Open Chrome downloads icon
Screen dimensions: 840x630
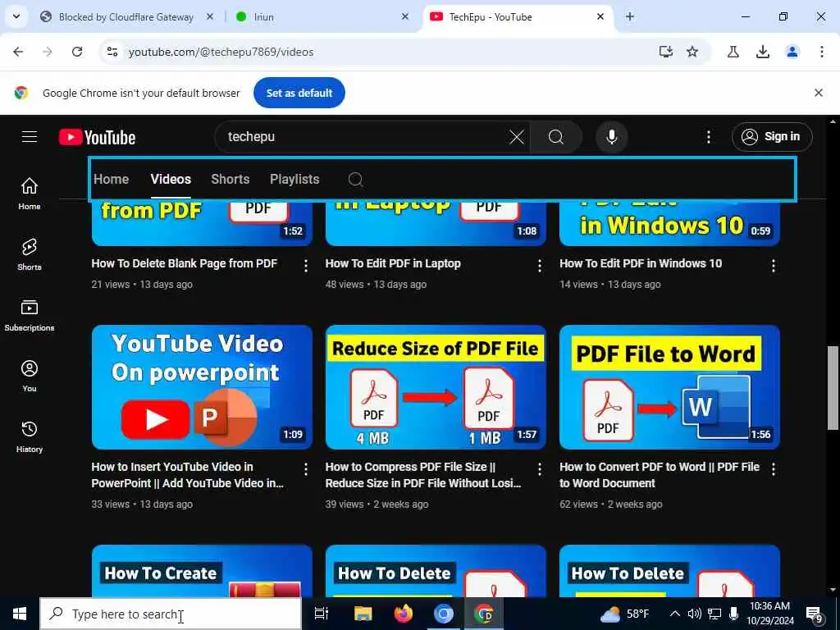762,52
